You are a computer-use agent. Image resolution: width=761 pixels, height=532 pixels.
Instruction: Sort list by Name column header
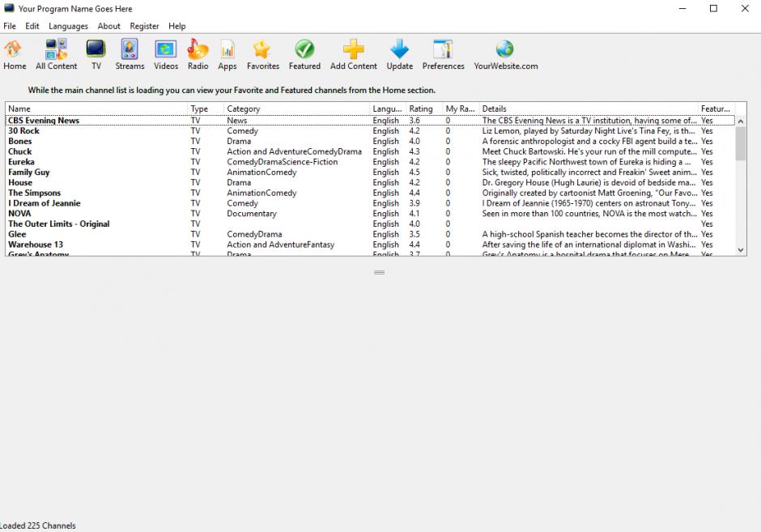click(x=96, y=109)
